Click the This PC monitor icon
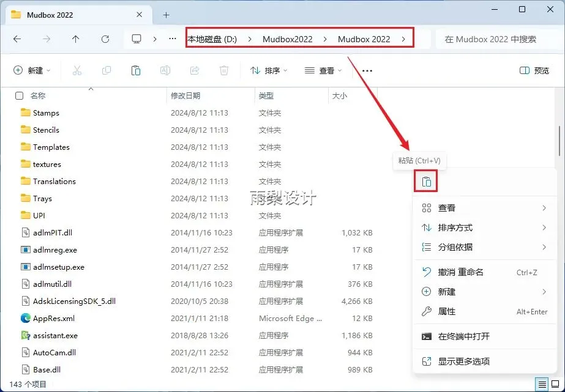The image size is (565, 392). click(137, 39)
